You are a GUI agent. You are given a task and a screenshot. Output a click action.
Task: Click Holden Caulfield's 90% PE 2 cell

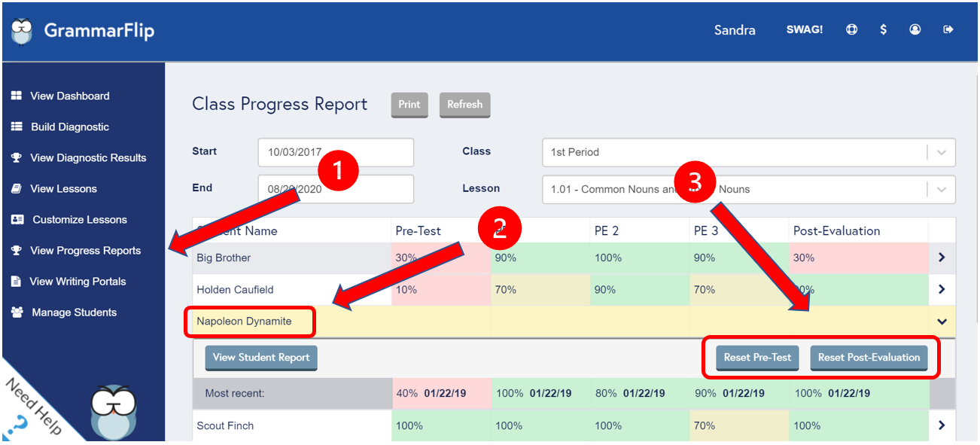(639, 289)
